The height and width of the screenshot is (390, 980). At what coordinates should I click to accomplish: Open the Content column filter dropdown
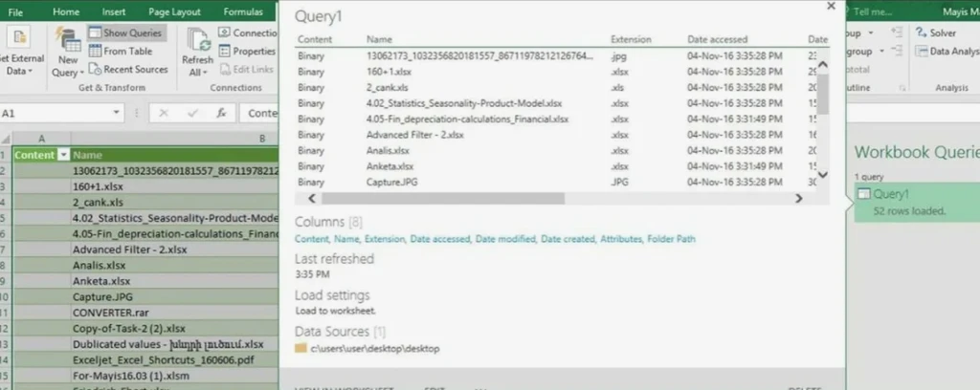[63, 155]
